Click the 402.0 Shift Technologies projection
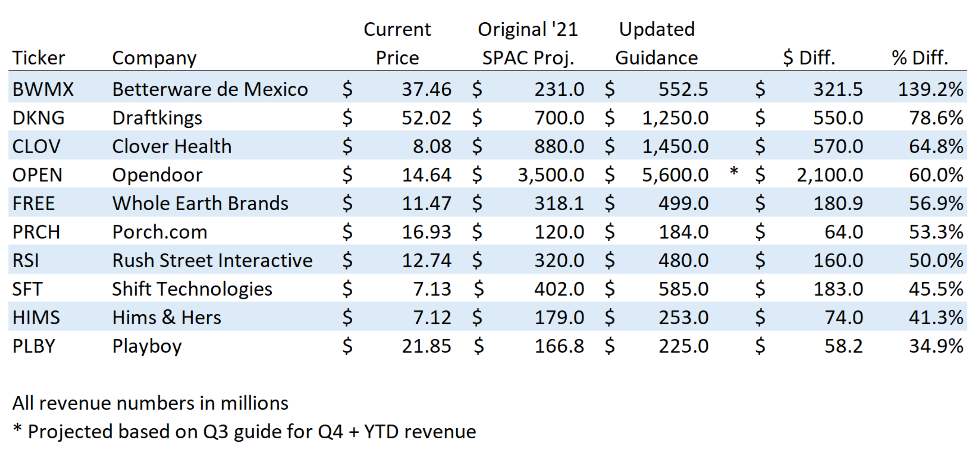 (x=559, y=289)
